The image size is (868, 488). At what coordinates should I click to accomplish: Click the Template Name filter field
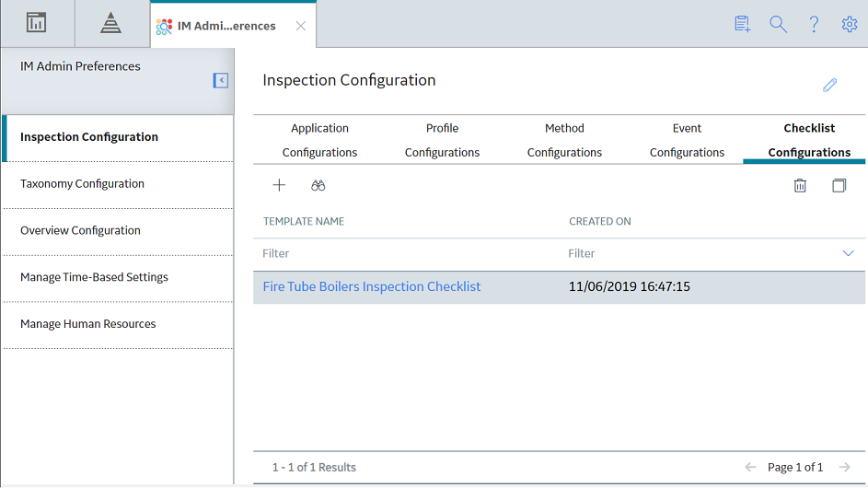pos(406,254)
